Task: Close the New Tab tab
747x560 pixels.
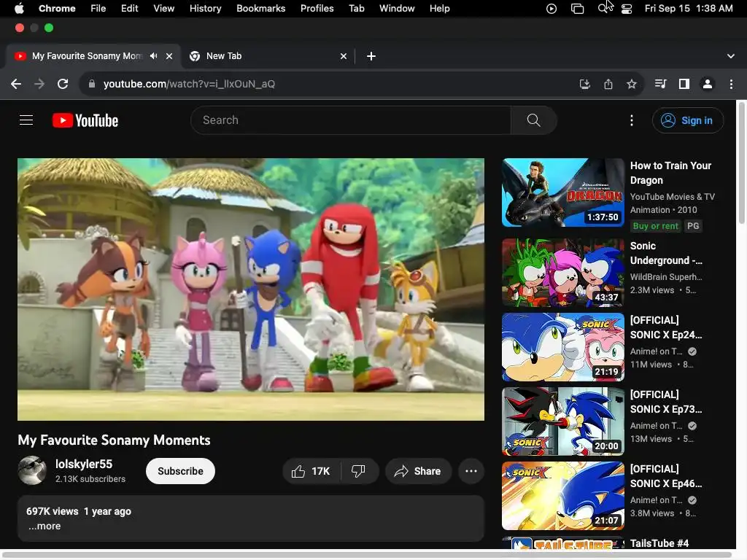Action: [344, 56]
